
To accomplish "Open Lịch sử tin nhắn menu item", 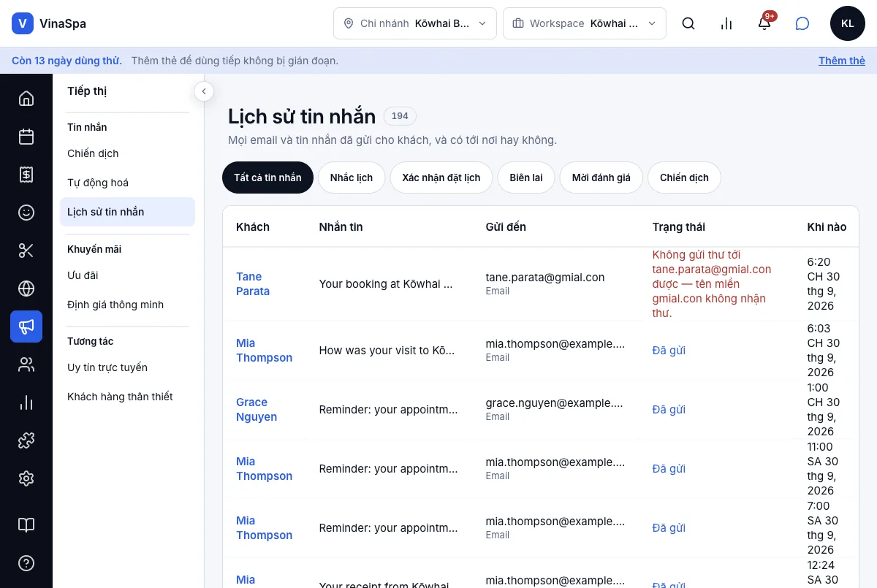I will (x=127, y=212).
